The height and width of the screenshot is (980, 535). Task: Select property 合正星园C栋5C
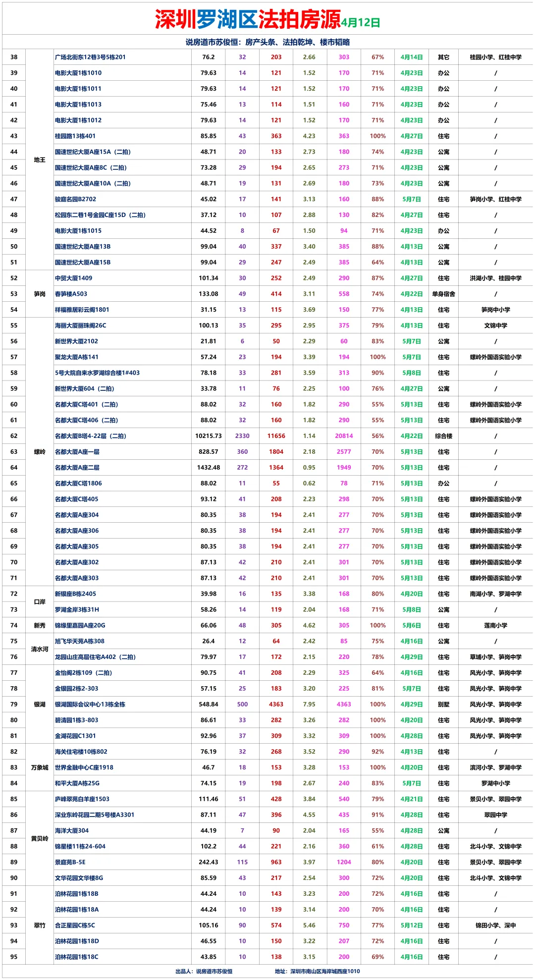click(75, 926)
